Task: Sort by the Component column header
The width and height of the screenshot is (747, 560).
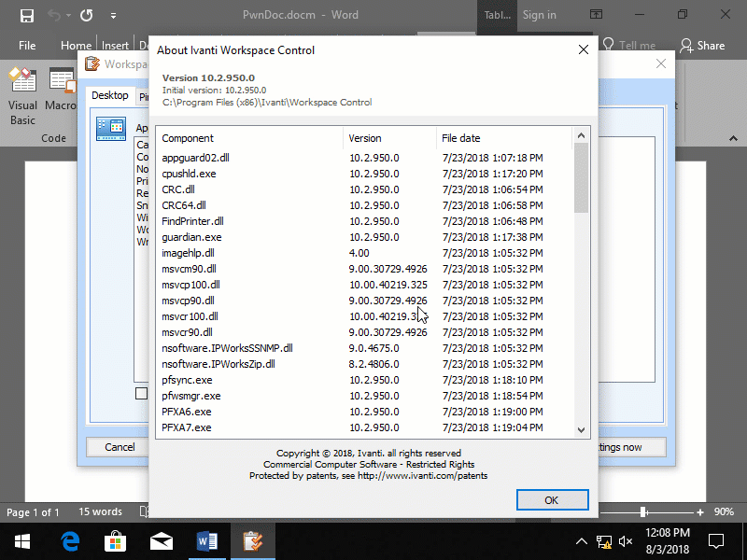Action: (x=249, y=138)
